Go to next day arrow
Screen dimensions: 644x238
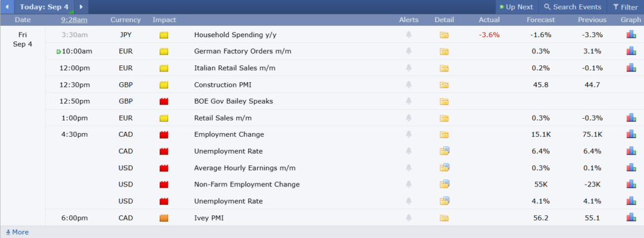(81, 7)
